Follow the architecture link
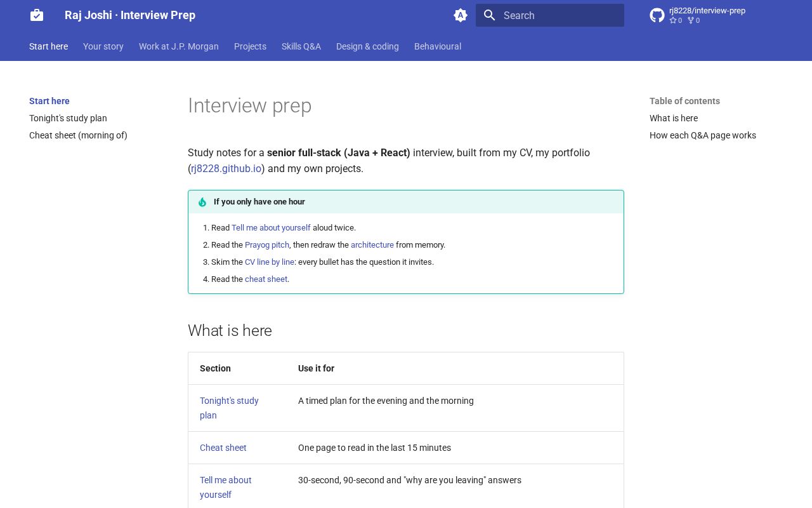Screen dimensions: 812x508 (372, 244)
